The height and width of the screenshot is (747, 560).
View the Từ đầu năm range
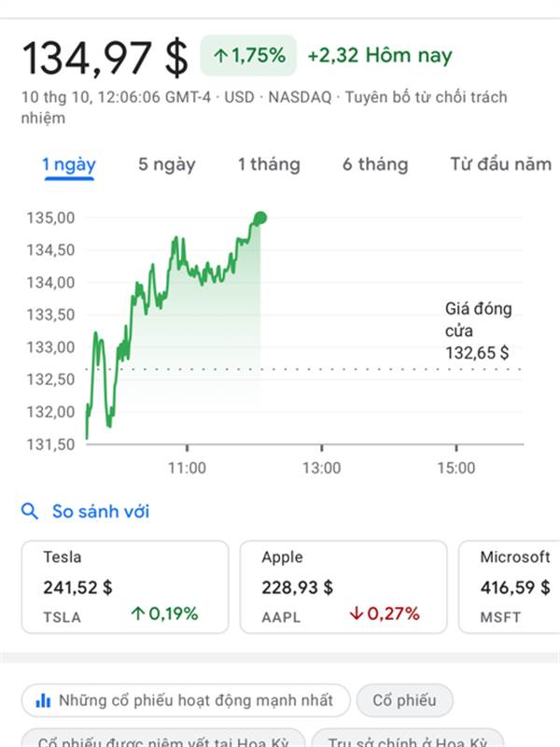click(501, 165)
